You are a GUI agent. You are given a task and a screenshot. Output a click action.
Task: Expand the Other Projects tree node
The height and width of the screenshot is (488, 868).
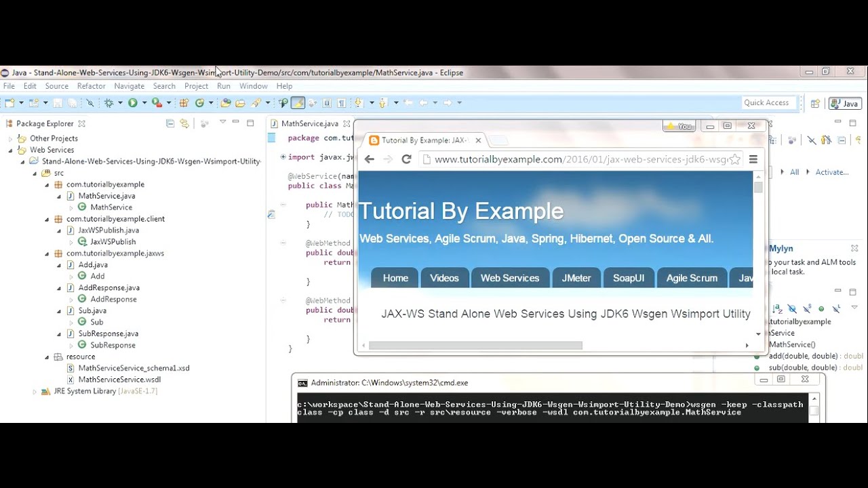11,138
